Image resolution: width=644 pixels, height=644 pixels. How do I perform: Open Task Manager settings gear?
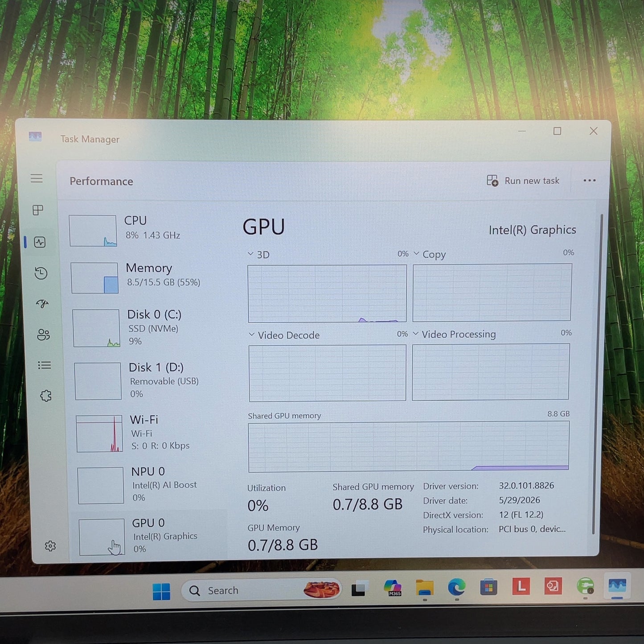[50, 546]
